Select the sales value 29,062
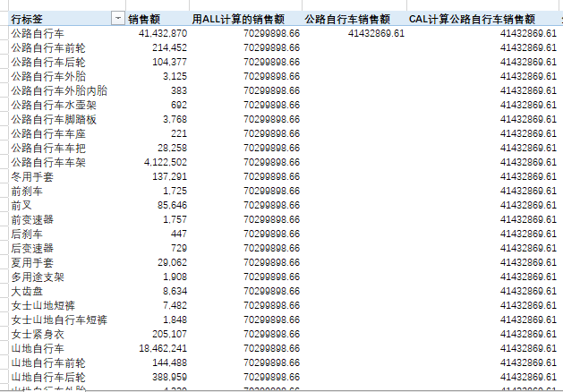 173,263
